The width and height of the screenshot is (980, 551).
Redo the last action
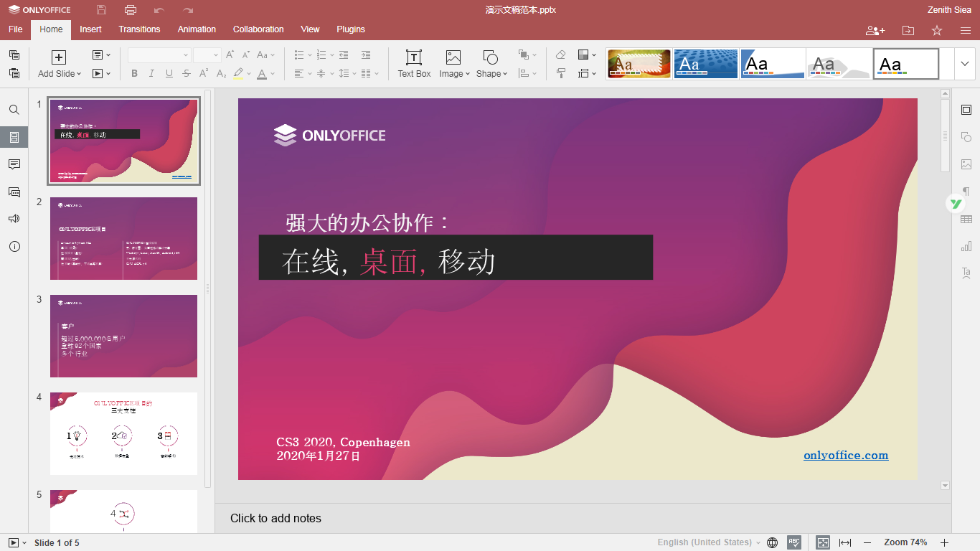[x=188, y=10]
